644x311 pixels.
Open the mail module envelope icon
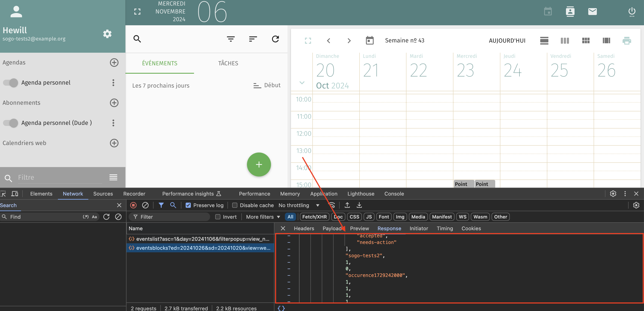click(x=592, y=12)
